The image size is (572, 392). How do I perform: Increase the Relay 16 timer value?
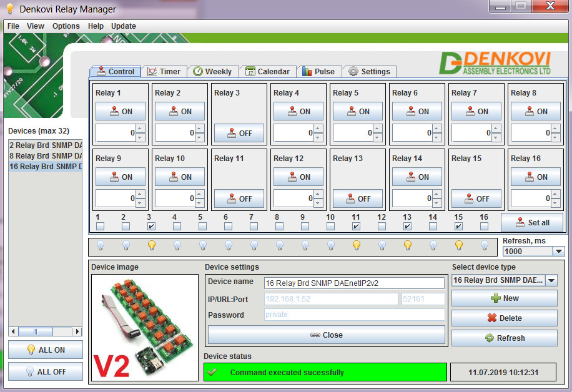click(556, 194)
